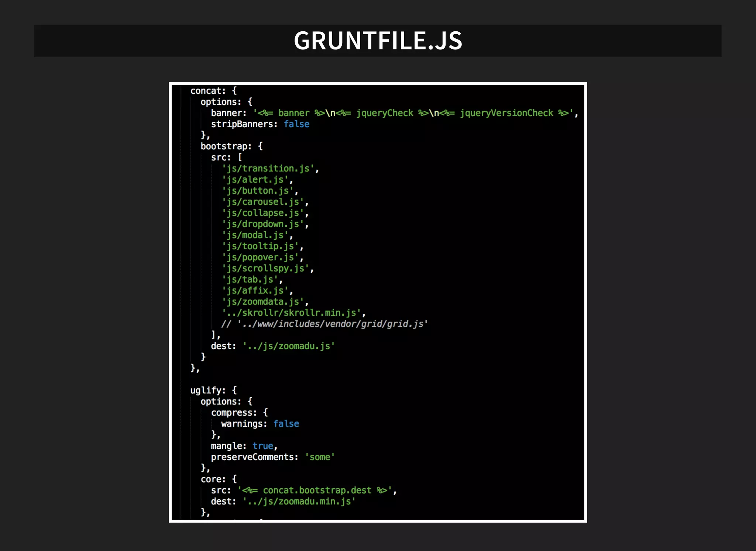Screen dimensions: 756x551
Task: Select 'js/collapse.js' entry
Action: [x=265, y=213]
